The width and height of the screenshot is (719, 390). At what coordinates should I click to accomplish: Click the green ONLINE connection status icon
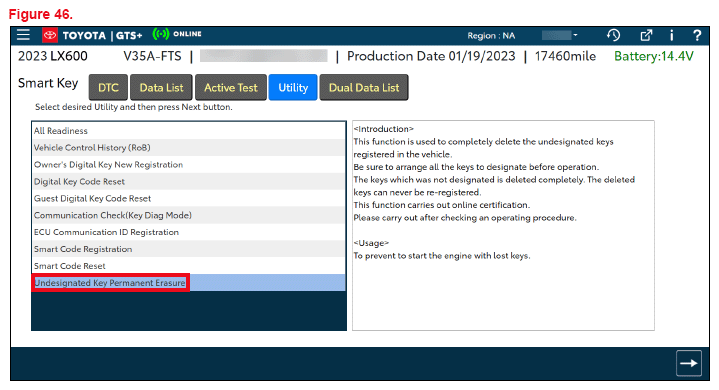click(x=160, y=34)
